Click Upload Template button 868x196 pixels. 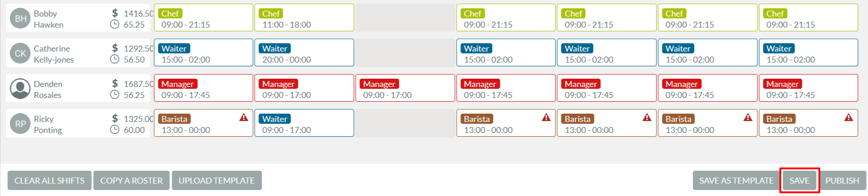217,180
